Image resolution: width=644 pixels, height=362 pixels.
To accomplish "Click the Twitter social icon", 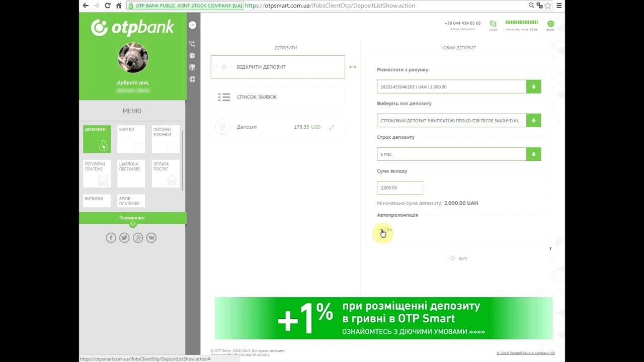I will tap(124, 238).
